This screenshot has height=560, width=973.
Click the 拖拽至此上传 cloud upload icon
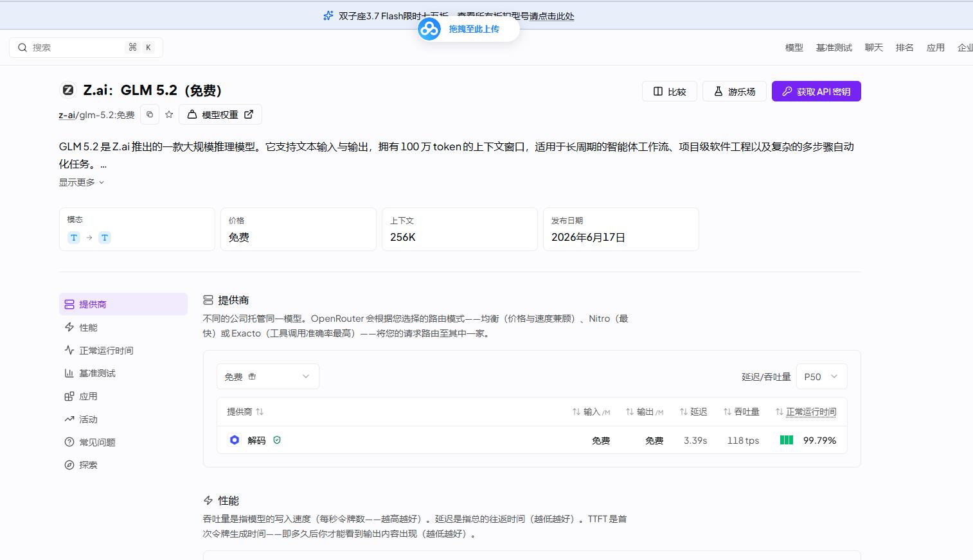(429, 29)
